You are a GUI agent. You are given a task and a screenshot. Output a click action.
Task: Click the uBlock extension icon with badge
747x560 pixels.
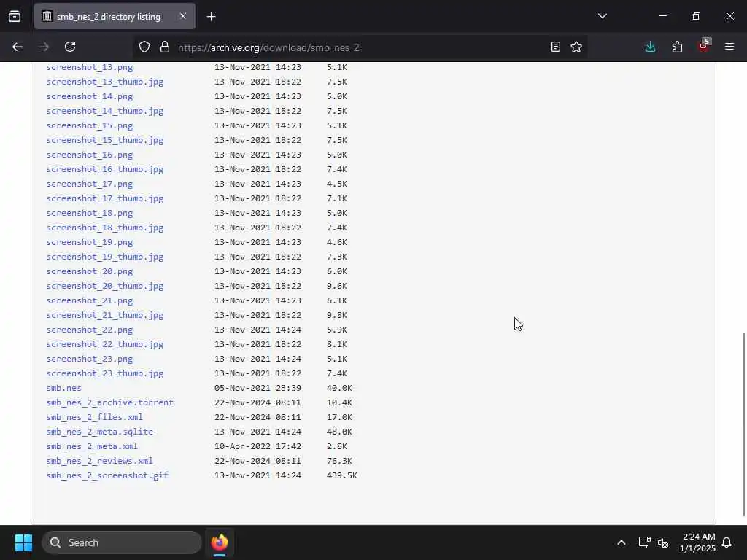point(704,46)
